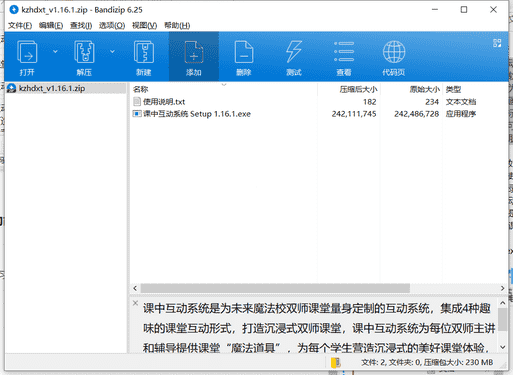Open the 编辑(E) menu
This screenshot has height=375, width=513.
(x=51, y=25)
